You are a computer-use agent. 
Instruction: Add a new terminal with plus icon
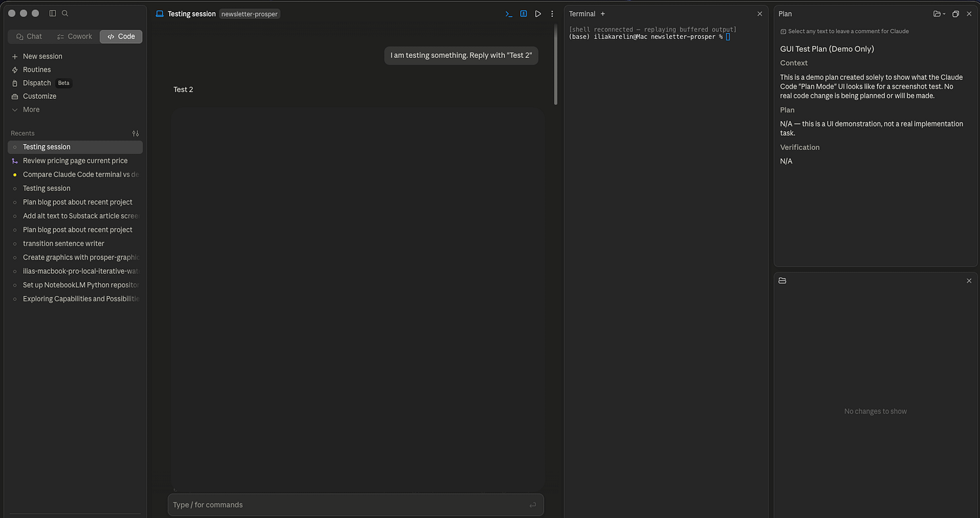(602, 13)
